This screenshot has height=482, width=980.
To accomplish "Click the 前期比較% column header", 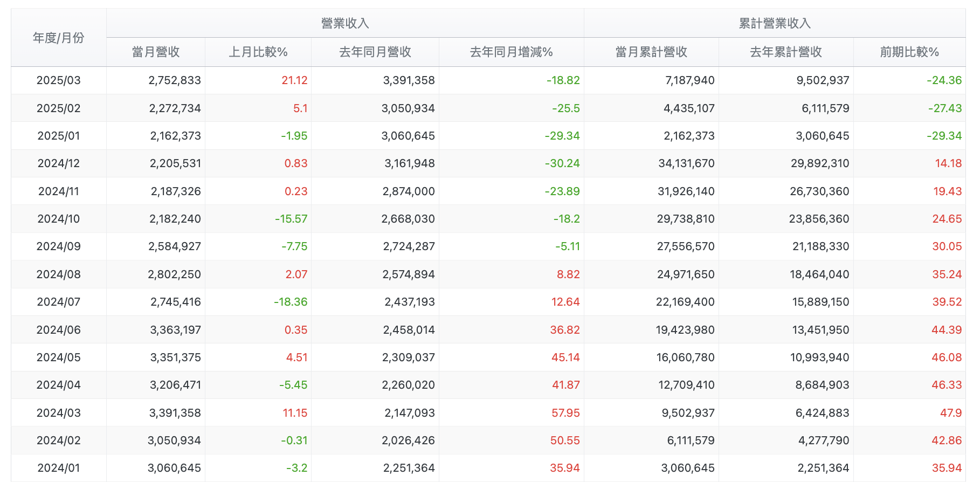I will tap(909, 52).
